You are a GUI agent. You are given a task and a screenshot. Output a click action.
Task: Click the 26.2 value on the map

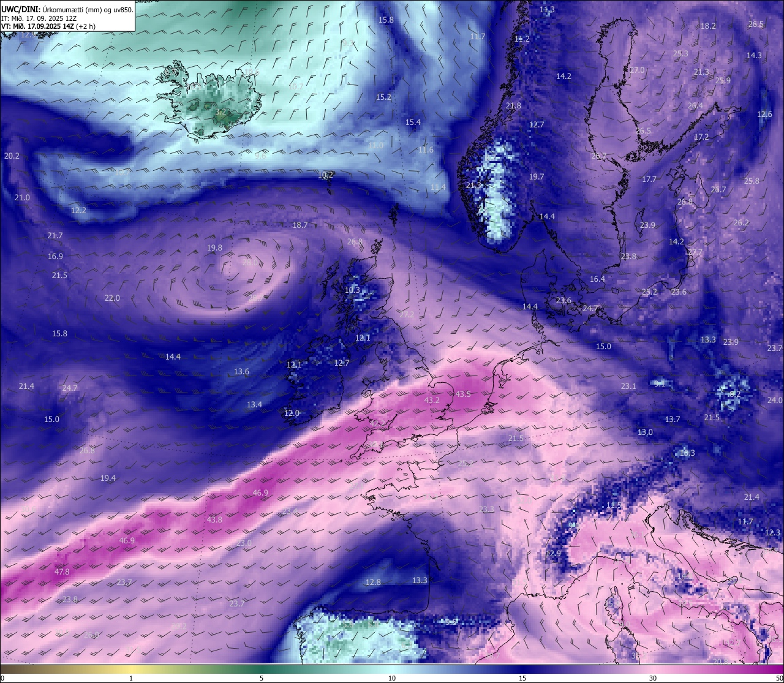[741, 222]
